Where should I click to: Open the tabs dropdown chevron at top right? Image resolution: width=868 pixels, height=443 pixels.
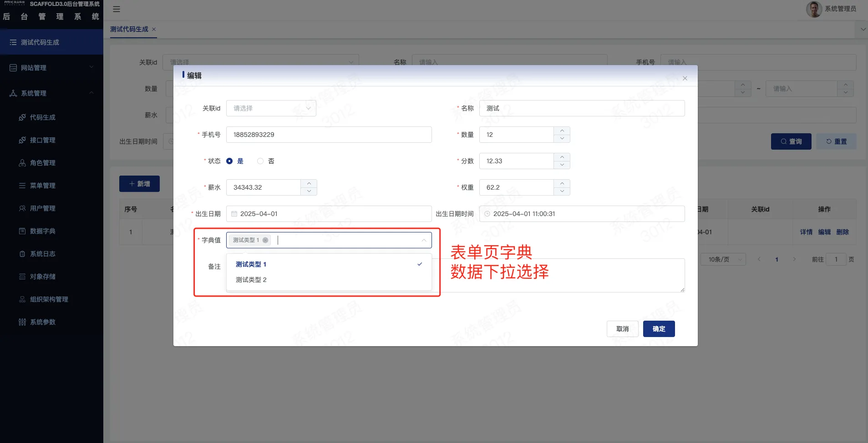point(863,29)
